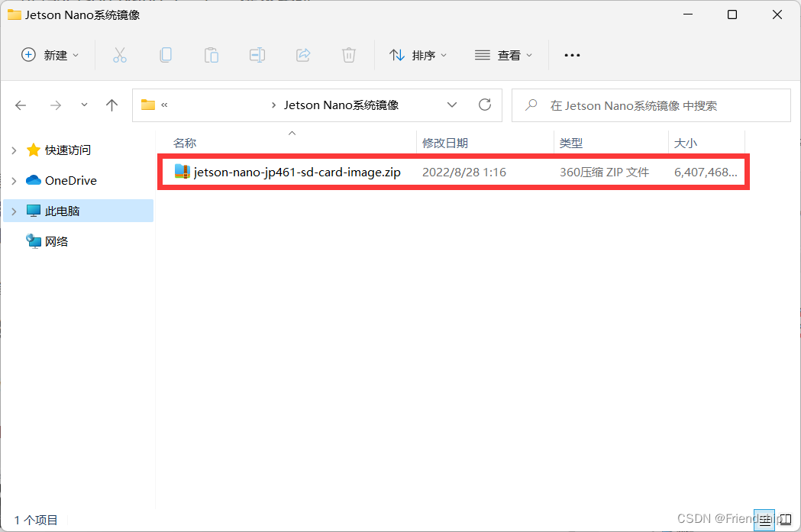Image resolution: width=801 pixels, height=532 pixels.
Task: Click the OneDrive cloud icon
Action: coord(33,180)
